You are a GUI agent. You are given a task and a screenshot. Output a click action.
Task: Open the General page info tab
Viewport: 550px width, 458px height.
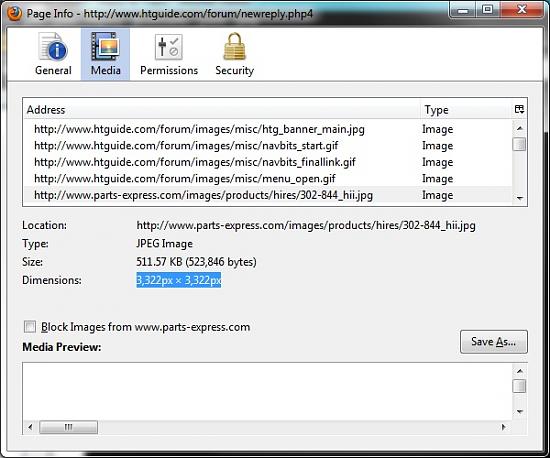pyautogui.click(x=53, y=54)
